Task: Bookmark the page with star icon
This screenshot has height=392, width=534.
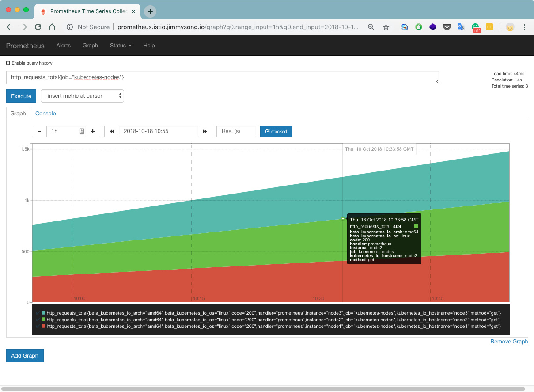Action: tap(386, 27)
